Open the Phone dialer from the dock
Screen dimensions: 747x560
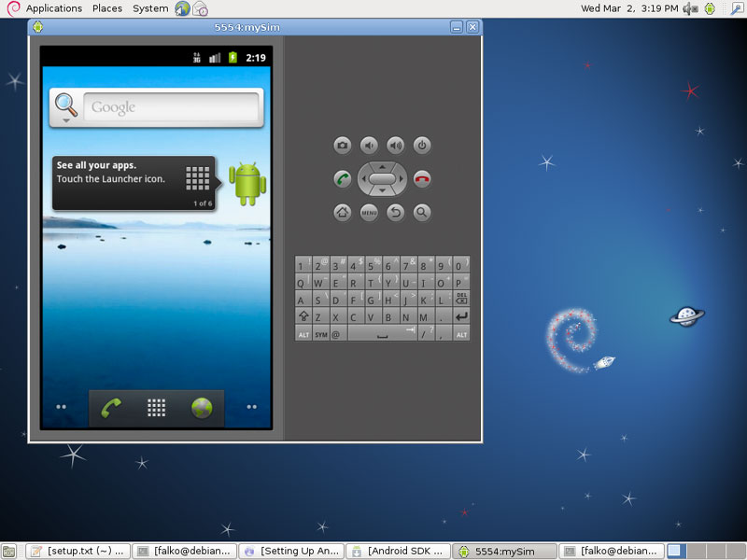pyautogui.click(x=110, y=408)
